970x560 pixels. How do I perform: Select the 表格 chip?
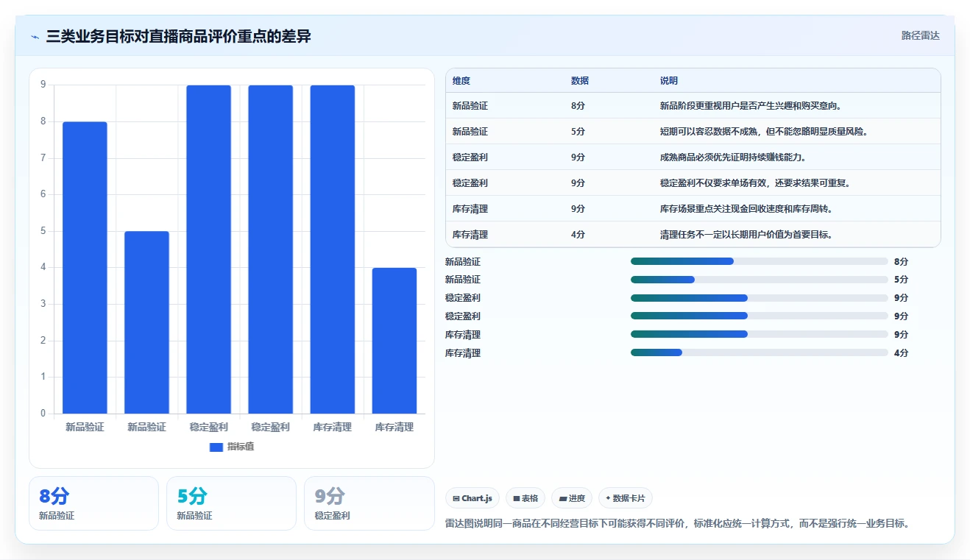click(525, 498)
